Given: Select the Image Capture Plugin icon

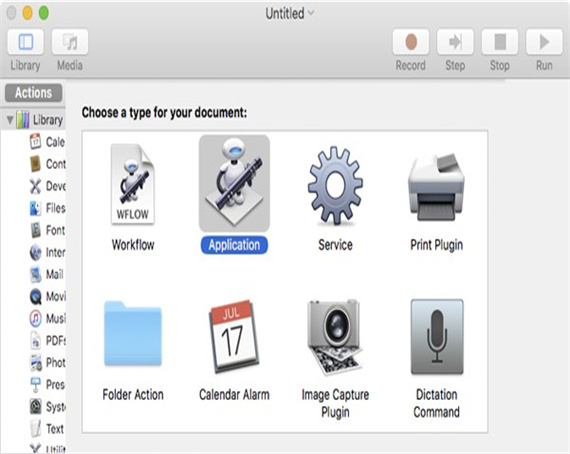Looking at the screenshot, I should pos(335,337).
